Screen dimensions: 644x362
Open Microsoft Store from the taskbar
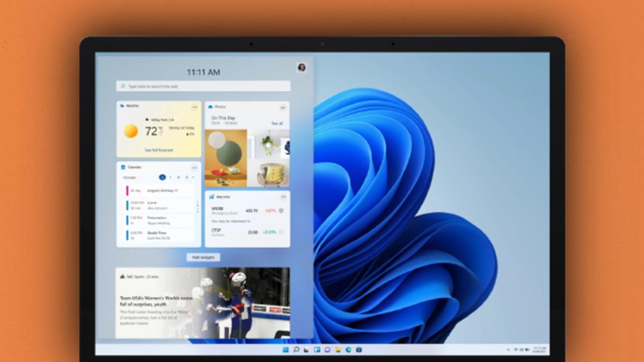pos(359,350)
